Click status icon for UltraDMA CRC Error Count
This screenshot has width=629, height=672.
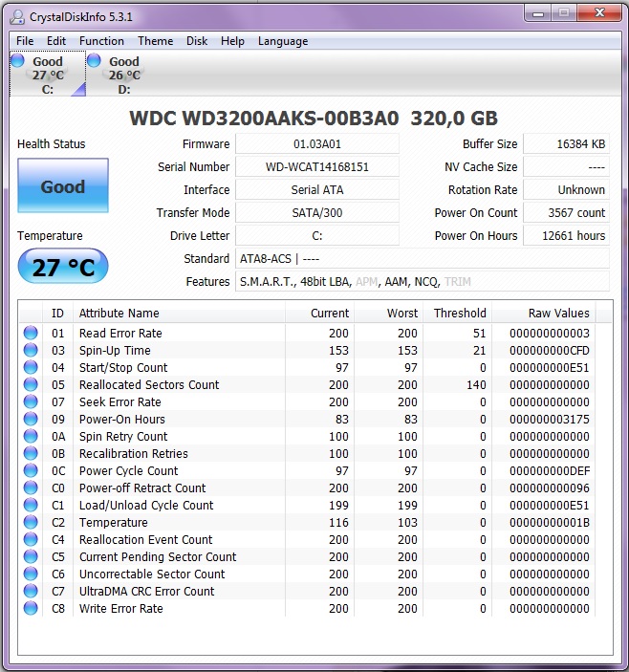(x=31, y=591)
